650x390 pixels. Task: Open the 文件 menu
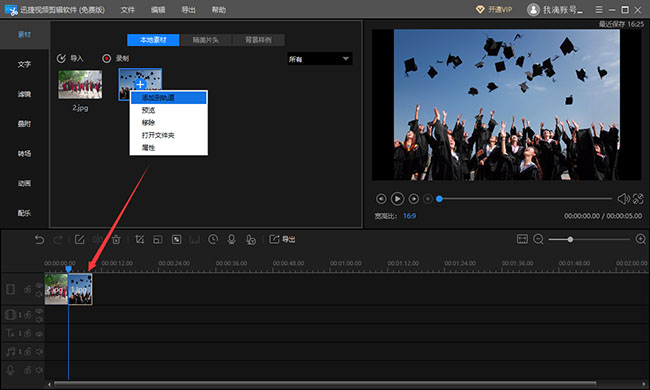[x=128, y=10]
